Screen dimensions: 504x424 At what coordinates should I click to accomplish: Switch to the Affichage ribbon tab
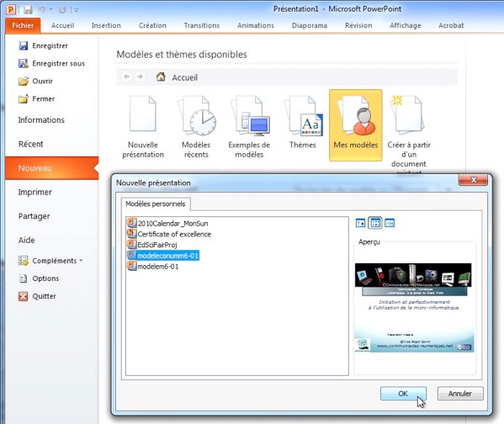[405, 25]
